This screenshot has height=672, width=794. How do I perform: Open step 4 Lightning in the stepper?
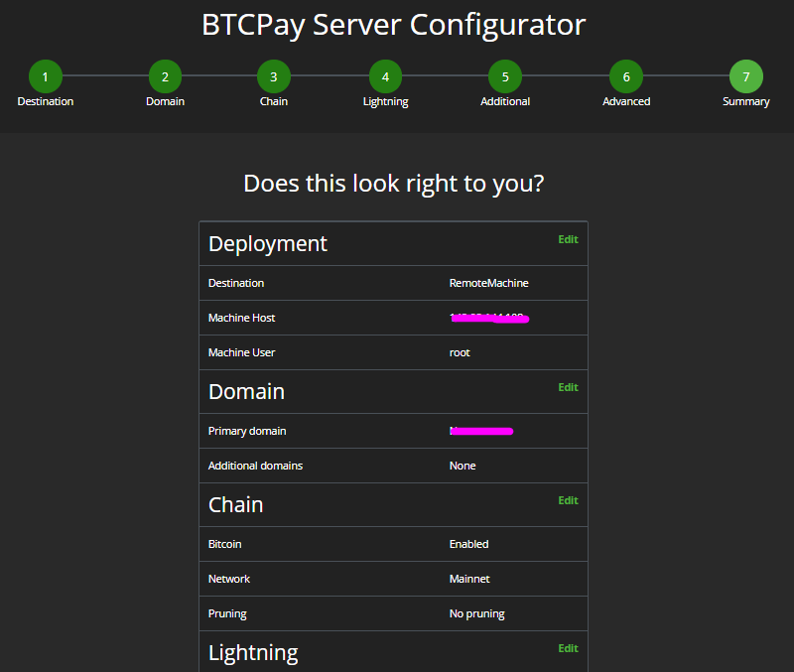click(x=385, y=76)
